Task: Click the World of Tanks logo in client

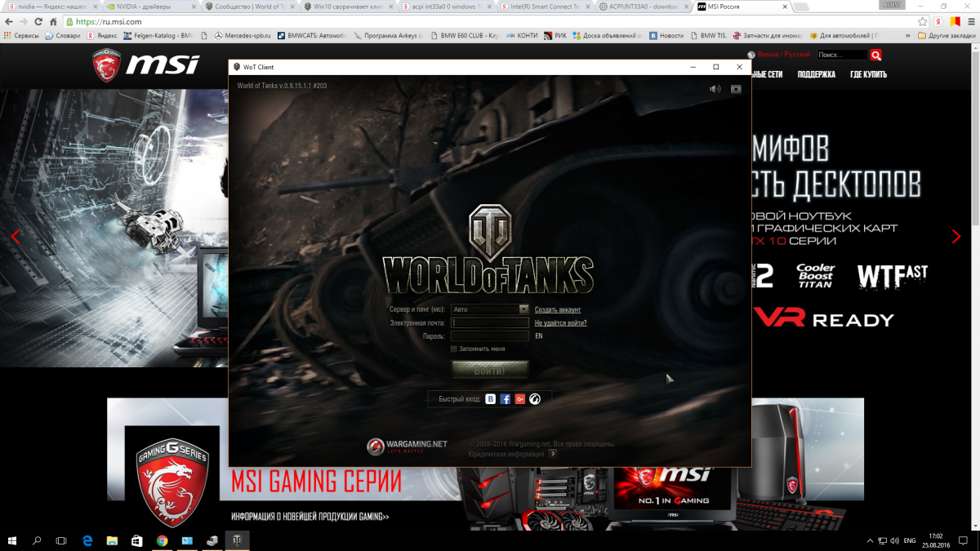Action: (x=488, y=250)
